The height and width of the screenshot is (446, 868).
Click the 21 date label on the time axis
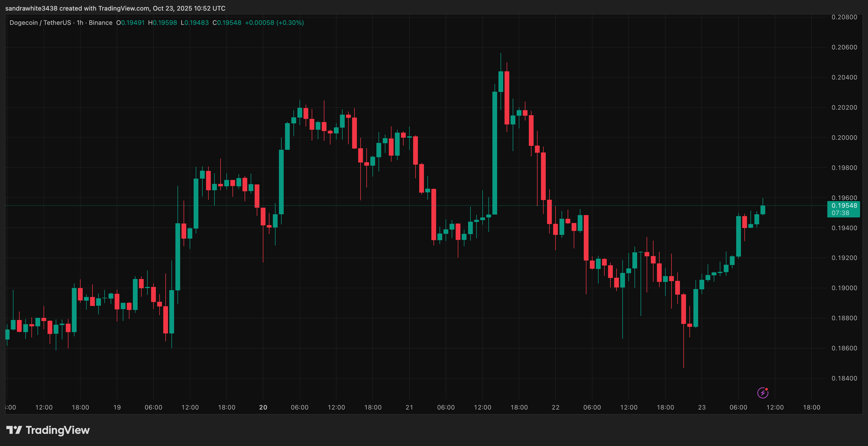pos(409,407)
